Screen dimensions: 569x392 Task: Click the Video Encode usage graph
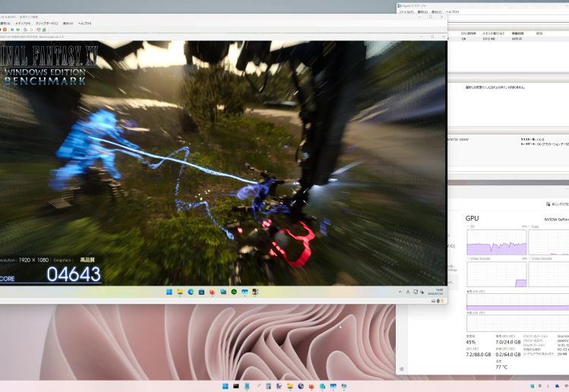pos(496,274)
